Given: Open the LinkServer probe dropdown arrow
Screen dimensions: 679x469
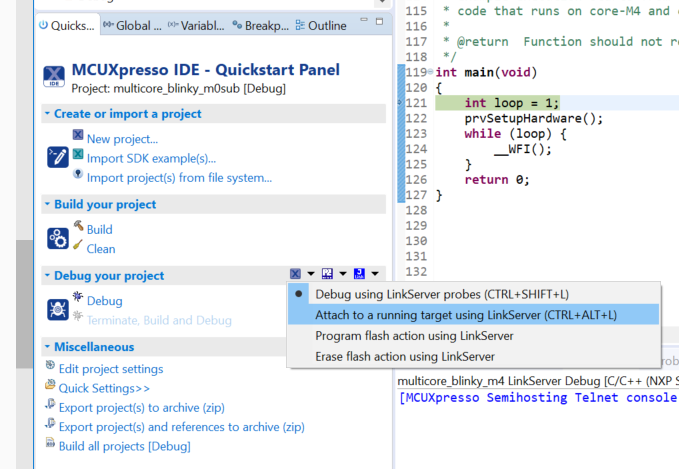Looking at the screenshot, I should coord(311,274).
